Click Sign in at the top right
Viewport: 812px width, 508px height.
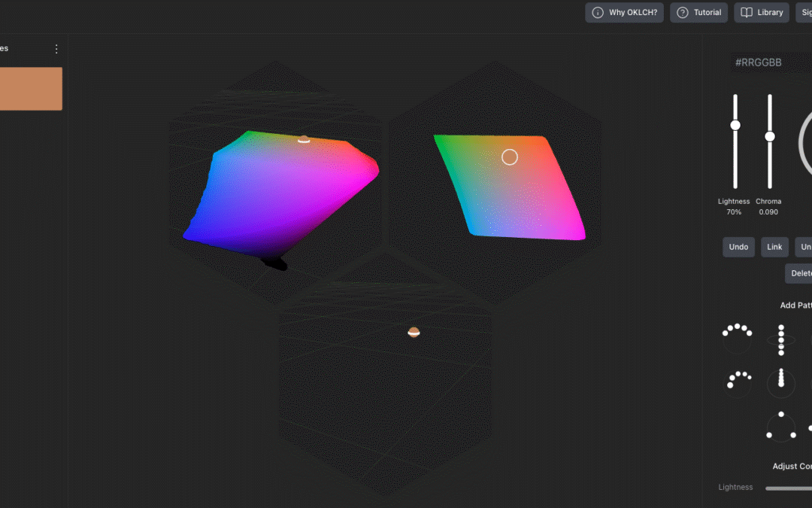pos(807,12)
